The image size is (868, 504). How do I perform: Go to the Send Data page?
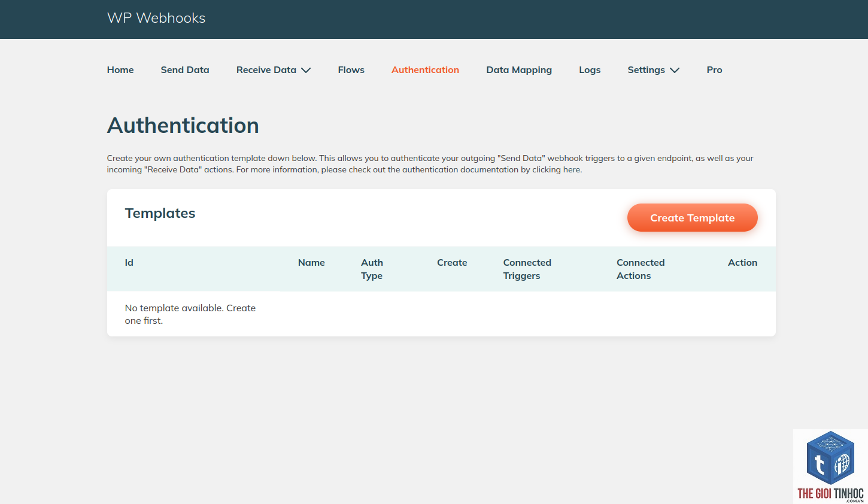(185, 70)
